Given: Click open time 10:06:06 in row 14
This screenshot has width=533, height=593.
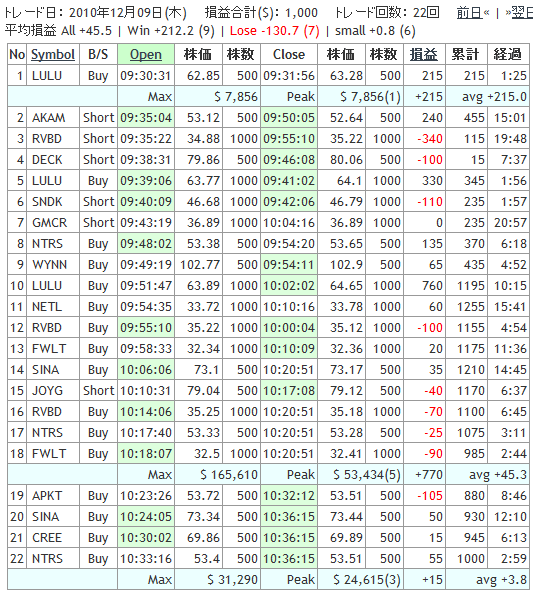Looking at the screenshot, I should [146, 370].
